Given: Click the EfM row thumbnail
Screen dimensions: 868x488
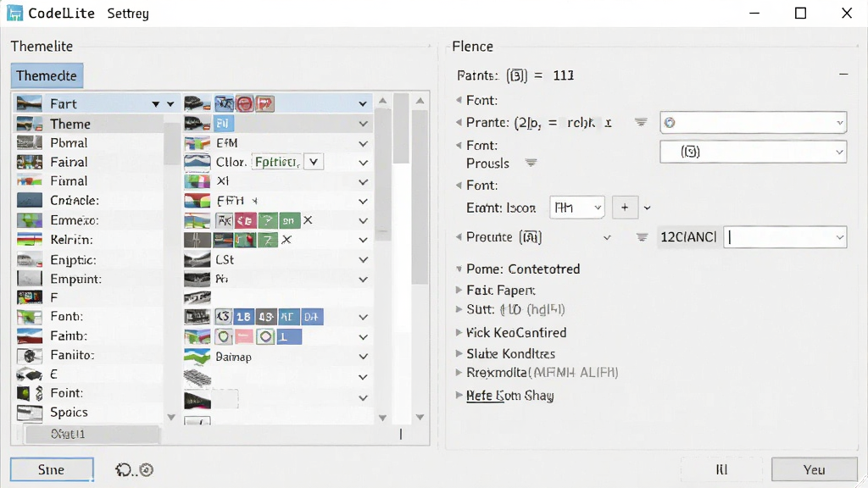Looking at the screenshot, I should 197,143.
